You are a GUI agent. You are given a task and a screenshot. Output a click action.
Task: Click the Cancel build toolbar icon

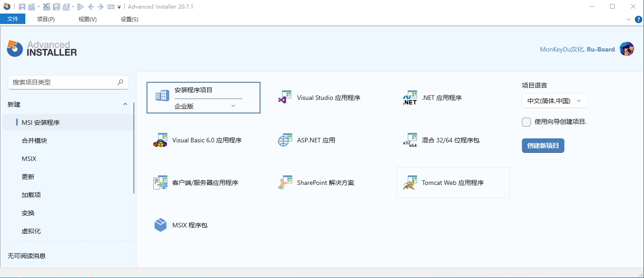pos(47,7)
